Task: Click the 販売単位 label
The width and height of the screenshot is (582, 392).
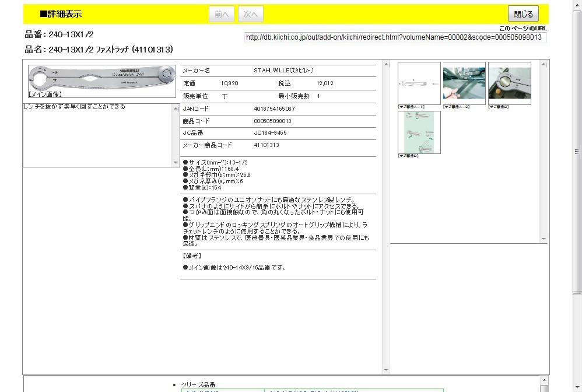Action: [x=195, y=96]
